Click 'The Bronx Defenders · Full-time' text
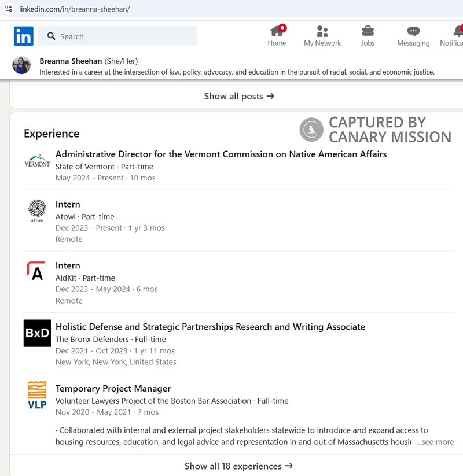The height and width of the screenshot is (476, 463). click(x=111, y=340)
